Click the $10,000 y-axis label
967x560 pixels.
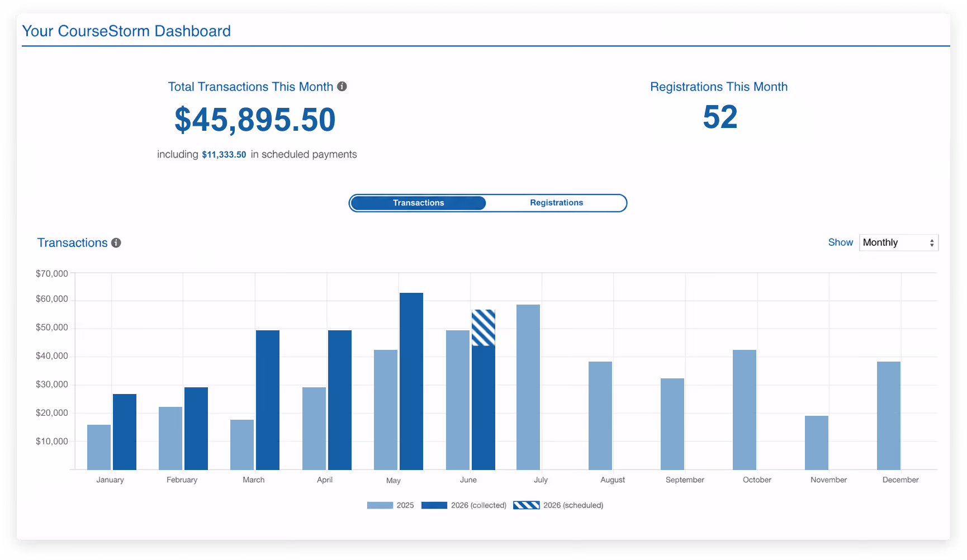[52, 442]
